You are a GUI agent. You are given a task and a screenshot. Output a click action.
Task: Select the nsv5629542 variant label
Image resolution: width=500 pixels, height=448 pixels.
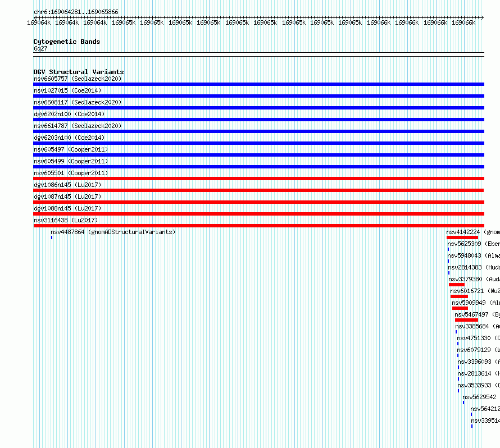tap(479, 397)
